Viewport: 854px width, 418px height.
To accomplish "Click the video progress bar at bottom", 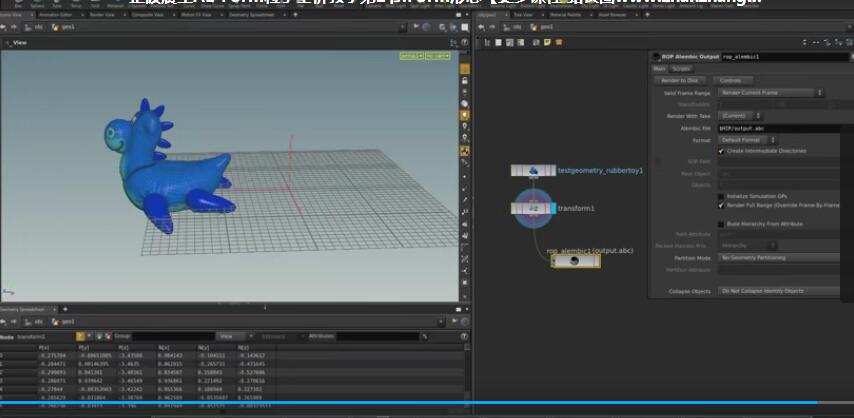I will 427,403.
